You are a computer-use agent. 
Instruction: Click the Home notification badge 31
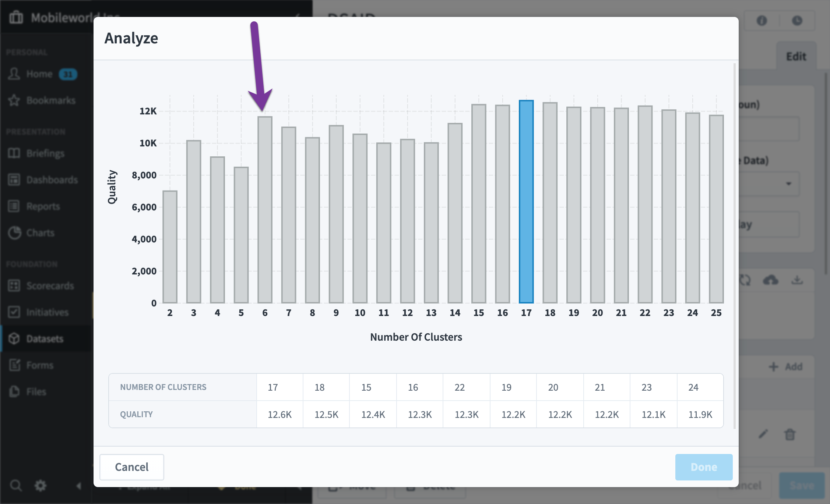(x=68, y=74)
